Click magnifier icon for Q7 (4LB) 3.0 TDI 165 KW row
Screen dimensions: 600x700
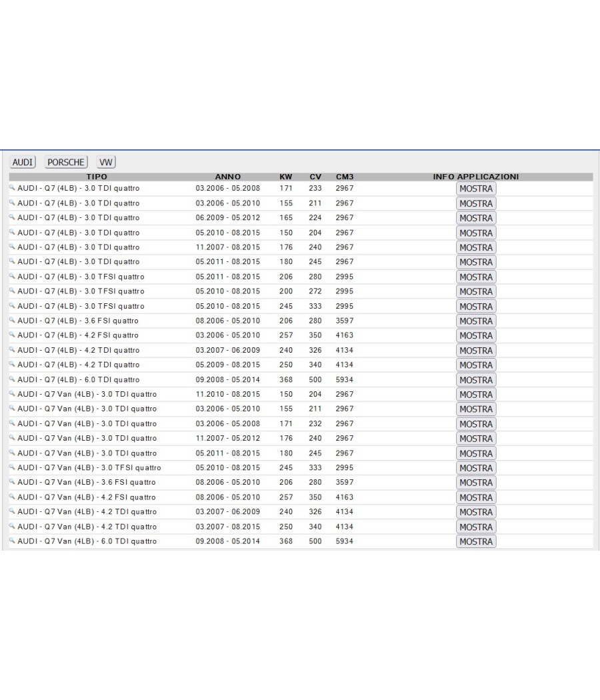coord(12,217)
